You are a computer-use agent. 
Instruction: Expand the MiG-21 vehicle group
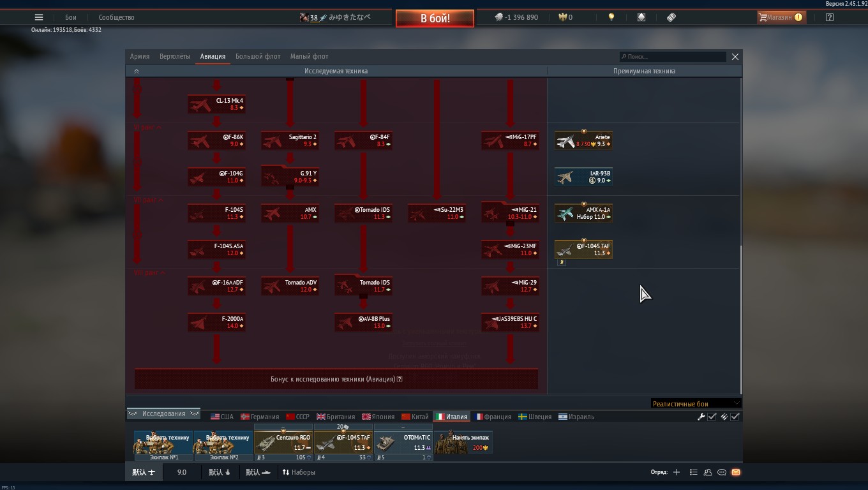[510, 213]
